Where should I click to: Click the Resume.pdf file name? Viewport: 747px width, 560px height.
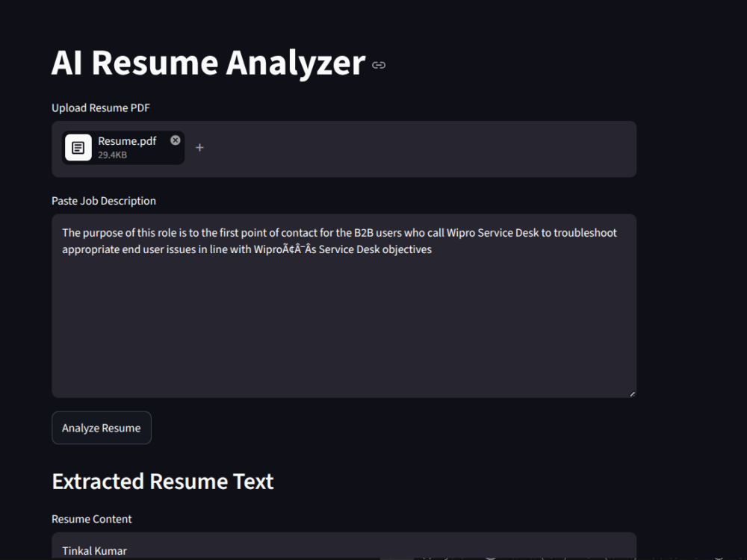tap(127, 141)
